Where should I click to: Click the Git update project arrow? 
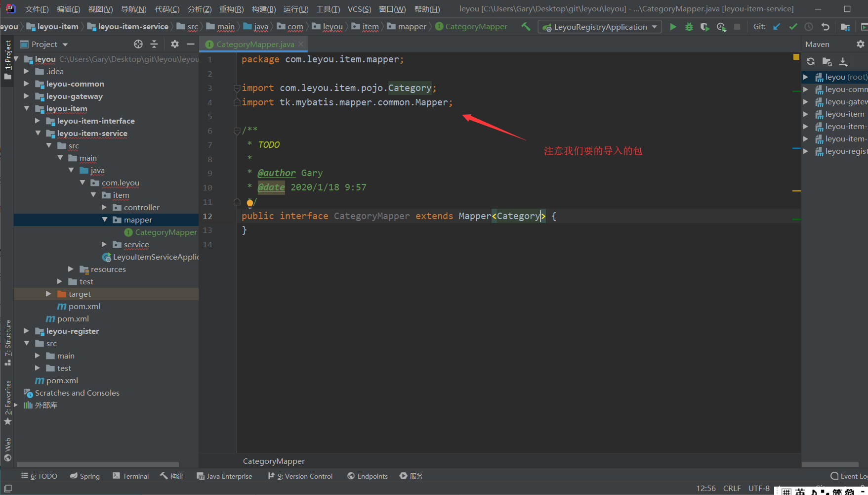click(x=777, y=27)
